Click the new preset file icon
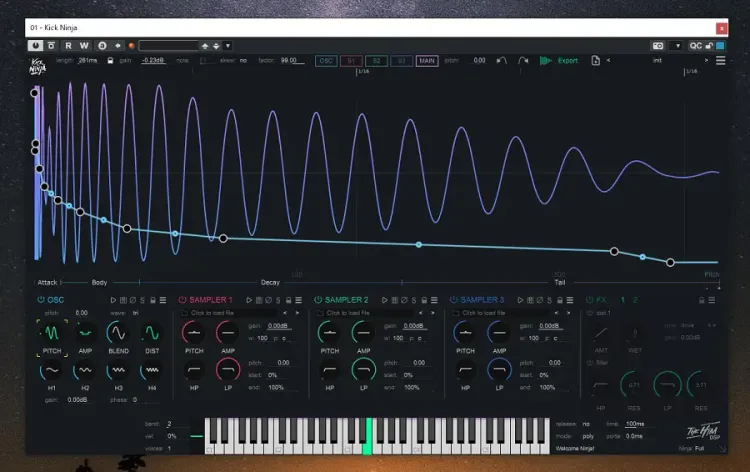Image resolution: width=750 pixels, height=472 pixels. tap(595, 61)
